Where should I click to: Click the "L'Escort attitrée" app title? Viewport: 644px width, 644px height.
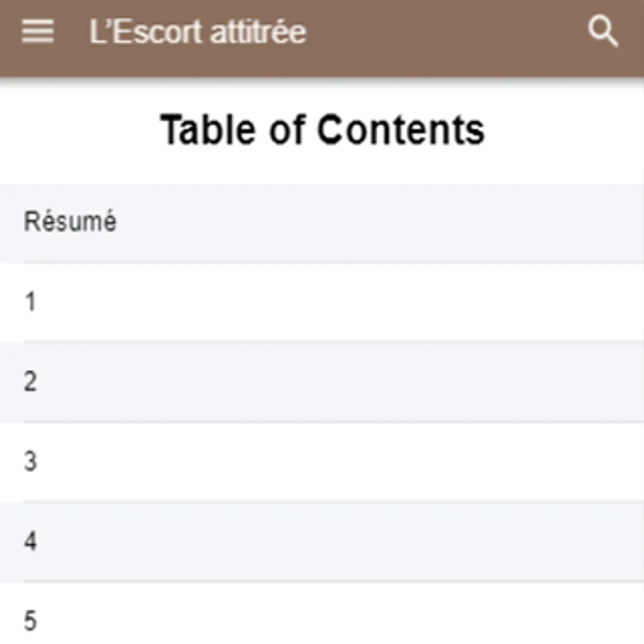tap(197, 32)
